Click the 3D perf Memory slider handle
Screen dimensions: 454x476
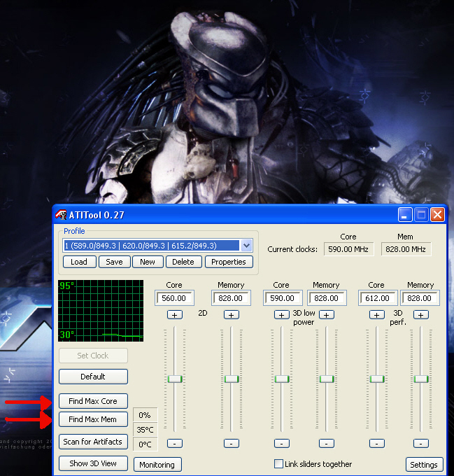421,379
